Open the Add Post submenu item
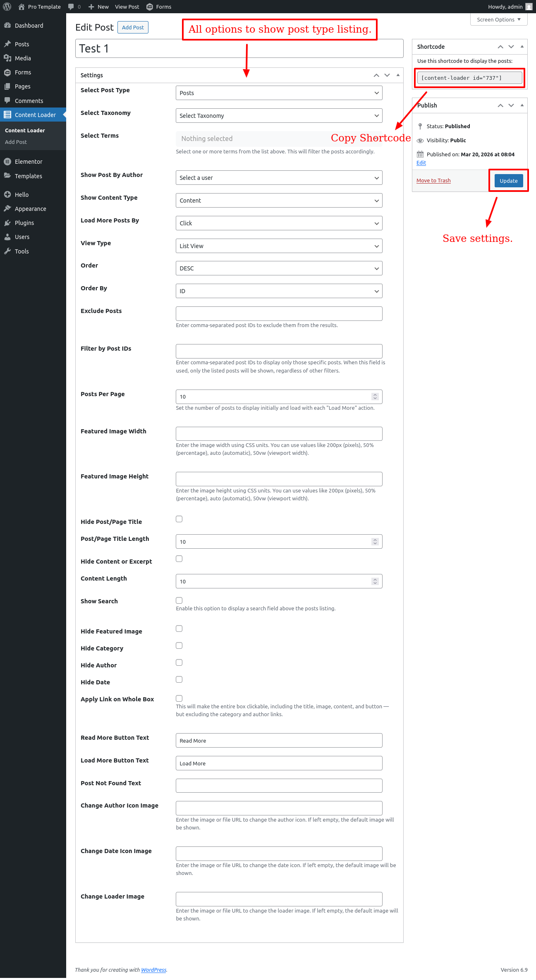Image resolution: width=536 pixels, height=980 pixels. point(16,142)
